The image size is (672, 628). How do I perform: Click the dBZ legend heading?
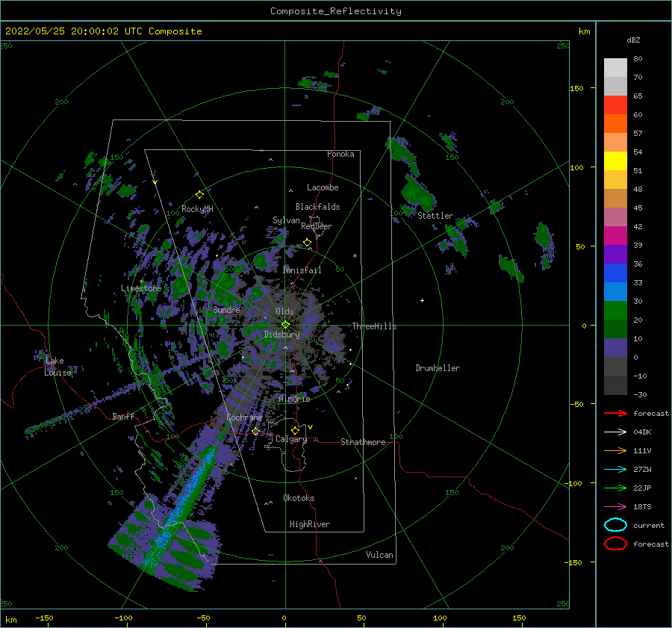(633, 40)
